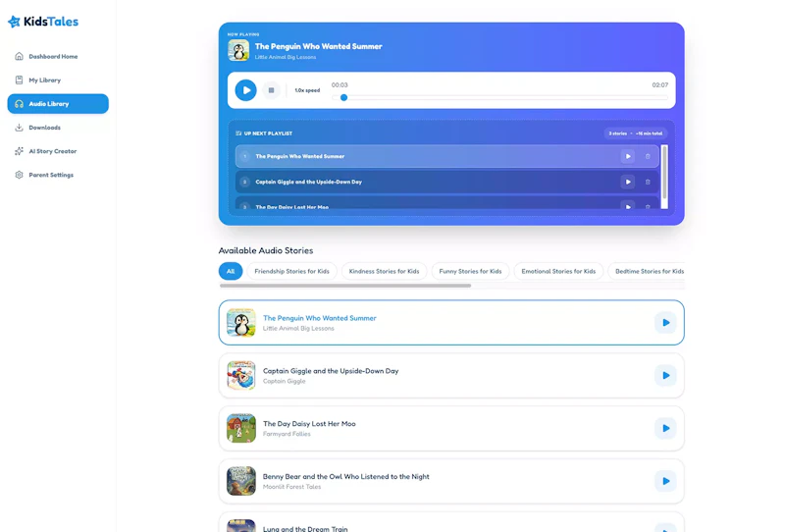Click the playback progress slider handle
Image resolution: width=785 pixels, height=532 pixels.
(344, 98)
